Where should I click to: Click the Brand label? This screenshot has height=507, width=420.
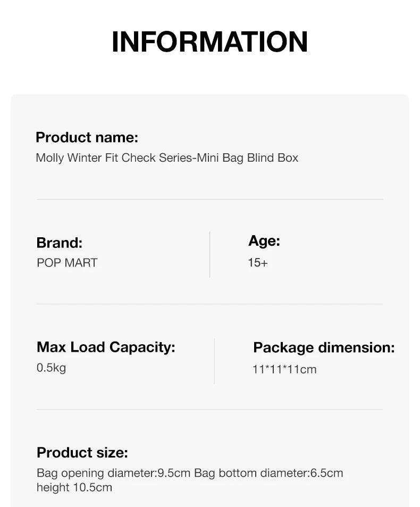(x=59, y=243)
